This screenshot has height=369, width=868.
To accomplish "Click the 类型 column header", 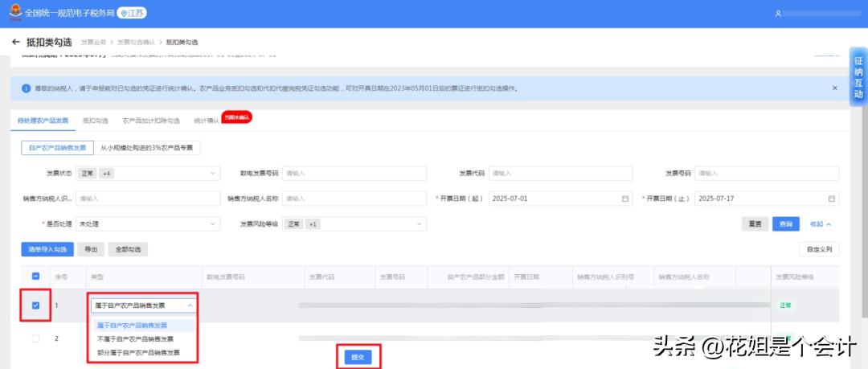I will [97, 277].
